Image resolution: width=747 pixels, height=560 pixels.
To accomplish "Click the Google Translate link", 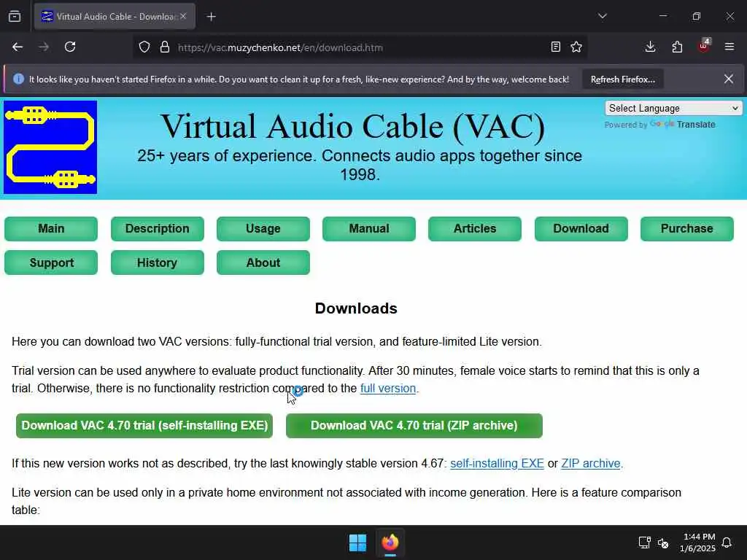I will click(683, 124).
